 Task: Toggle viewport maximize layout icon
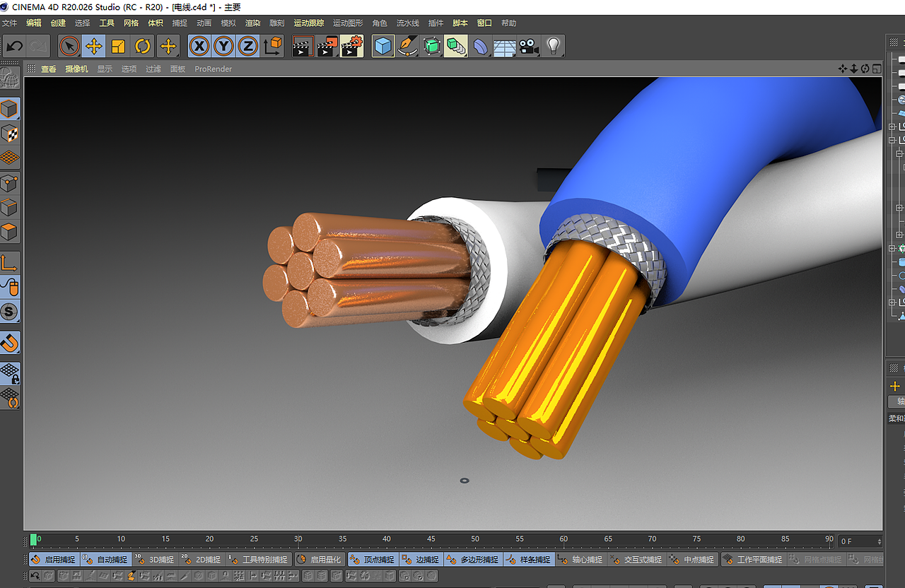(877, 69)
